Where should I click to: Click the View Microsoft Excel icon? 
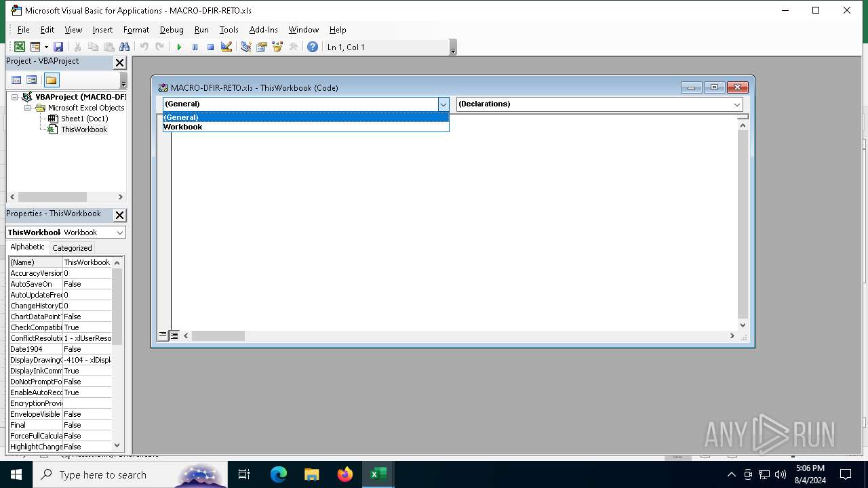click(20, 47)
